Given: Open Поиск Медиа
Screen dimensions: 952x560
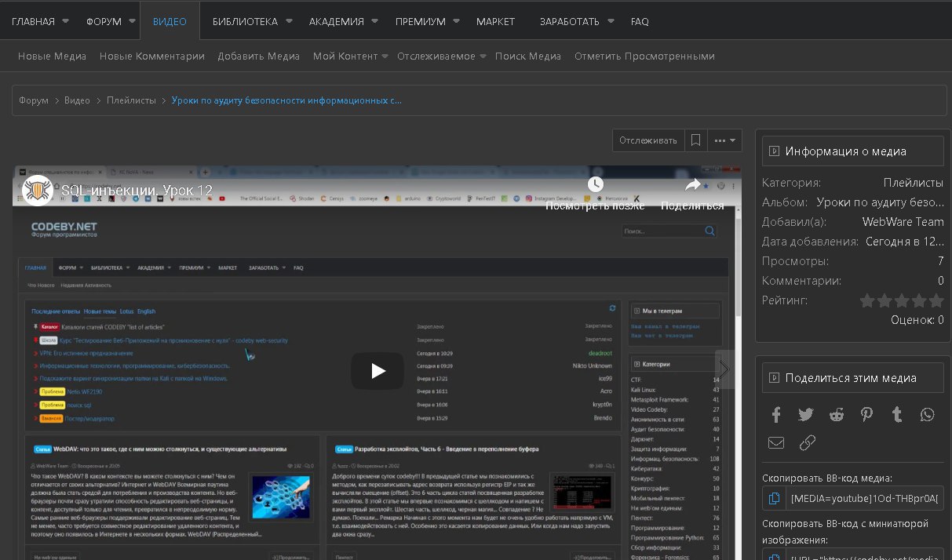Looking at the screenshot, I should click(x=528, y=56).
